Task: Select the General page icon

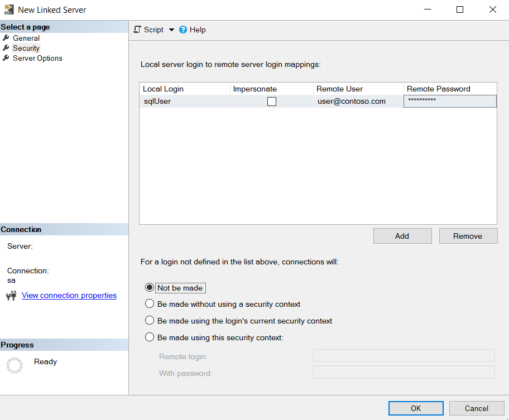Action: click(7, 38)
